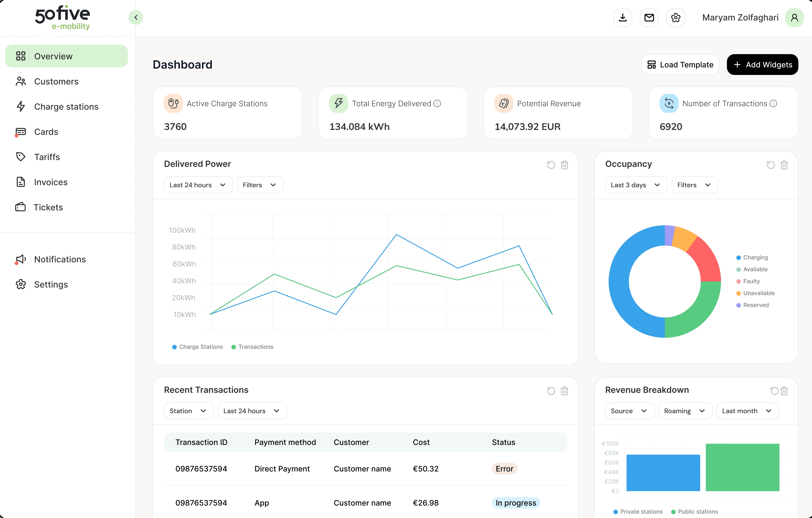Refresh the Occupancy widget
Viewport: 812px width, 518px height.
[771, 165]
